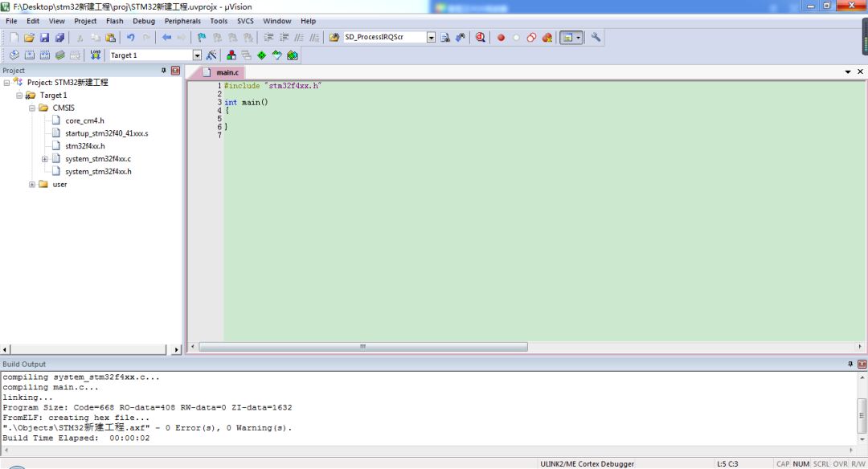Open the Flash menu
The width and height of the screenshot is (868, 469).
coord(114,21)
